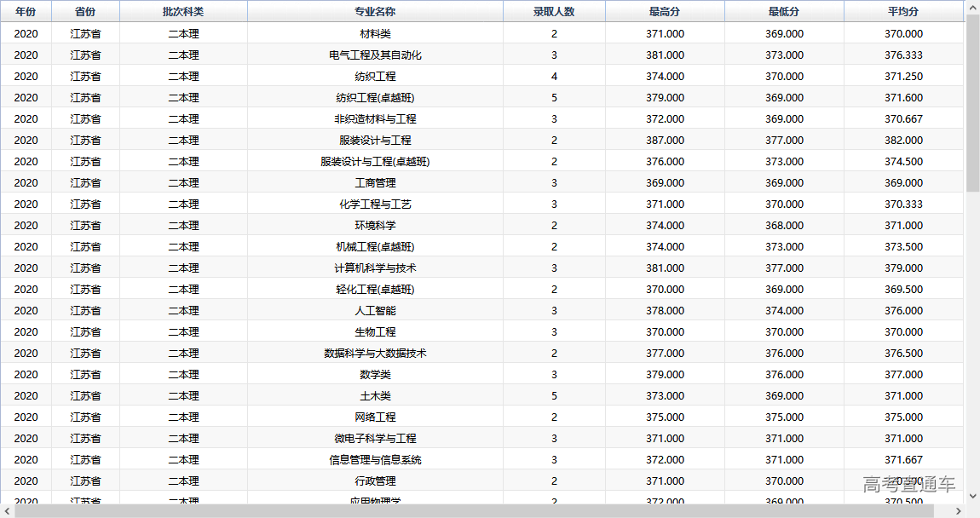Select the 电气工程及其自动化 major cell
Image resolution: width=980 pixels, height=518 pixels.
pos(375,55)
